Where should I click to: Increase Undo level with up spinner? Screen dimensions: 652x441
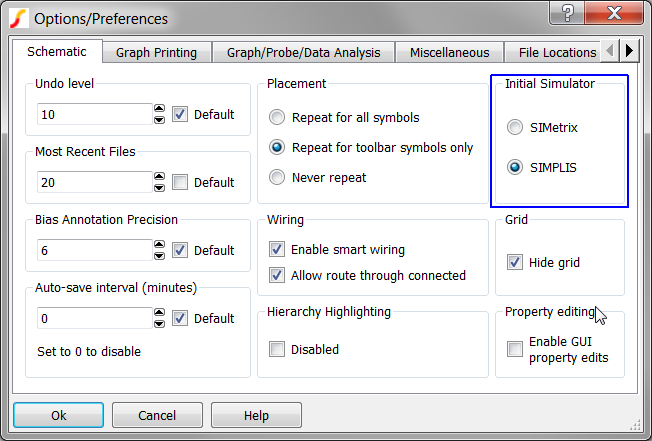click(159, 108)
